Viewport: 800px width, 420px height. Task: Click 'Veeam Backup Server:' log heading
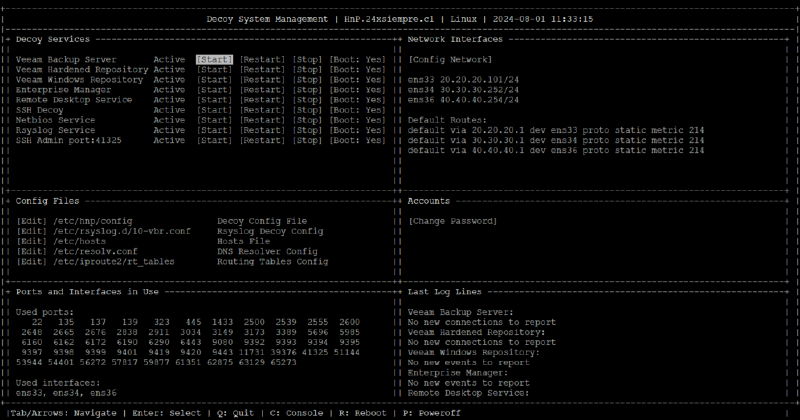point(460,312)
